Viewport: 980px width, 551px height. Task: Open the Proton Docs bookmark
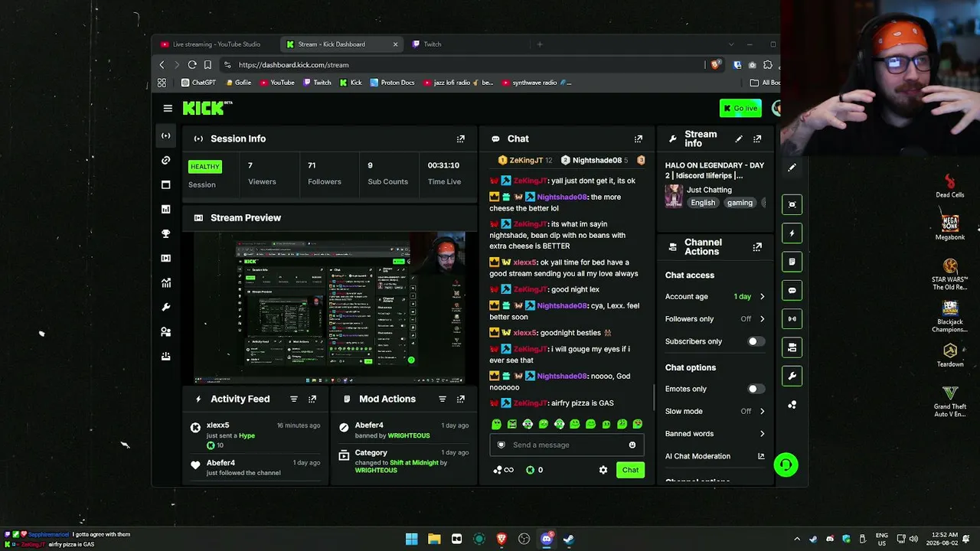pyautogui.click(x=392, y=83)
